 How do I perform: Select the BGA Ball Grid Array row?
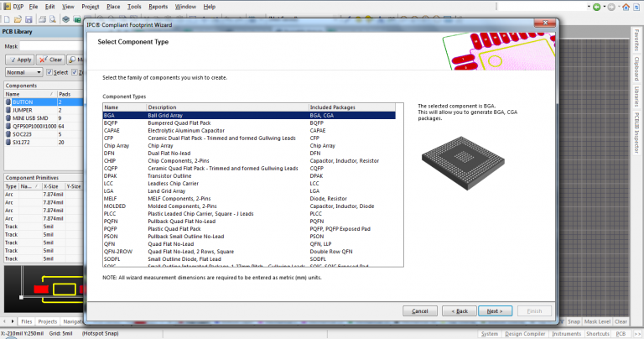tap(249, 116)
